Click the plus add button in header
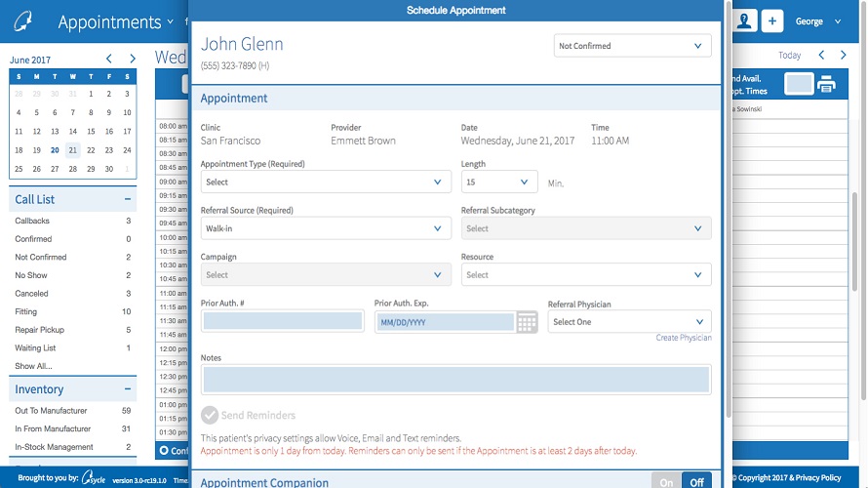This screenshot has height=488, width=868. tap(772, 21)
